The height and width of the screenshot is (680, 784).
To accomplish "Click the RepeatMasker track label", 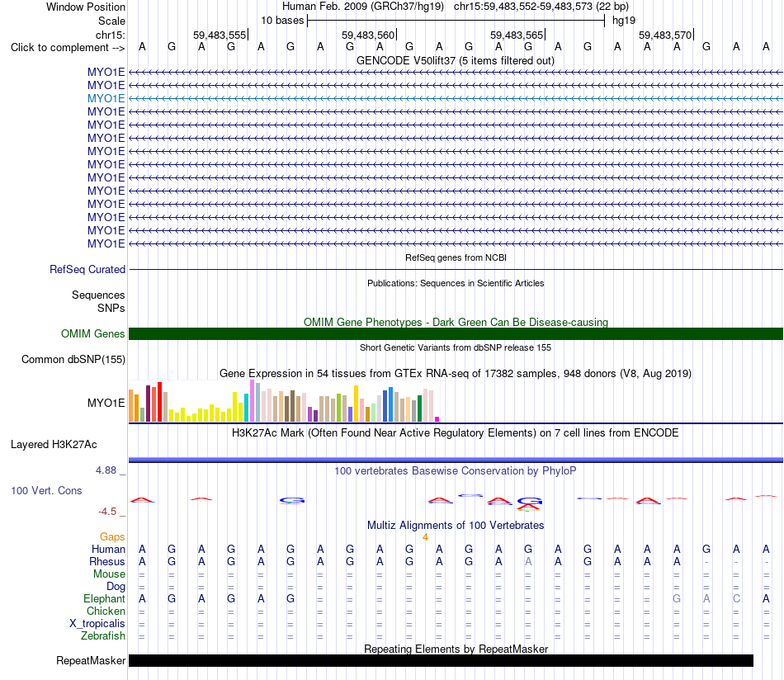I will (91, 660).
